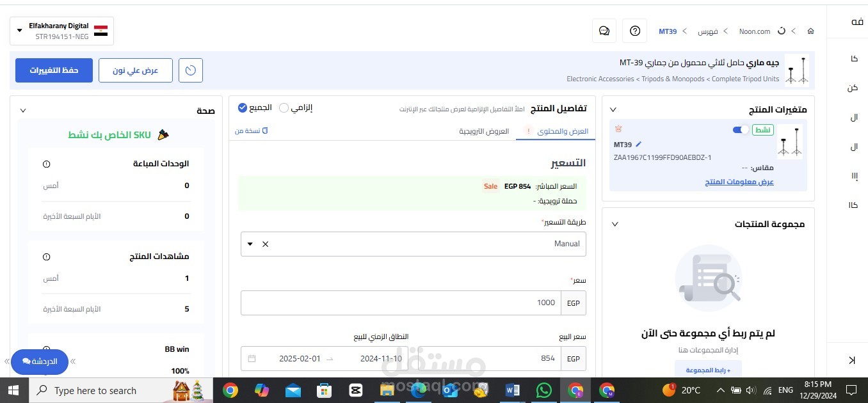Viewport: 868px width, 403px height.
Task: Open info icon for الوحدات المباعة
Action: (46, 164)
